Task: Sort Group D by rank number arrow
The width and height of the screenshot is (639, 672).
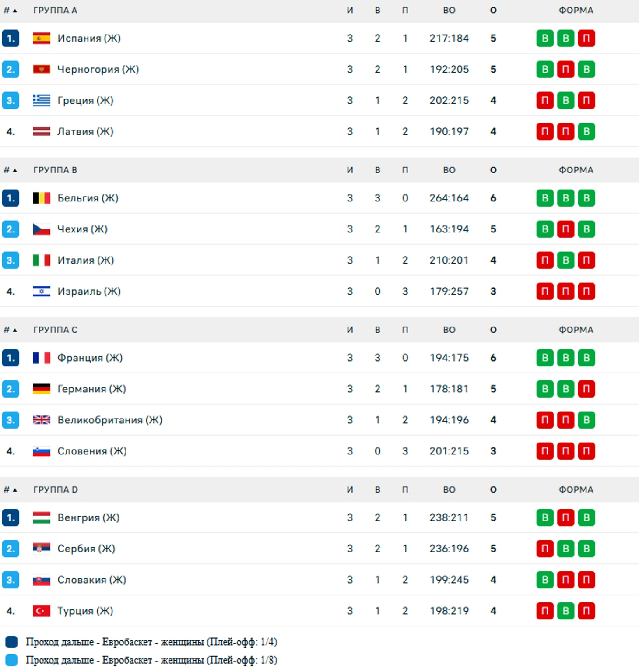Action: 10,489
